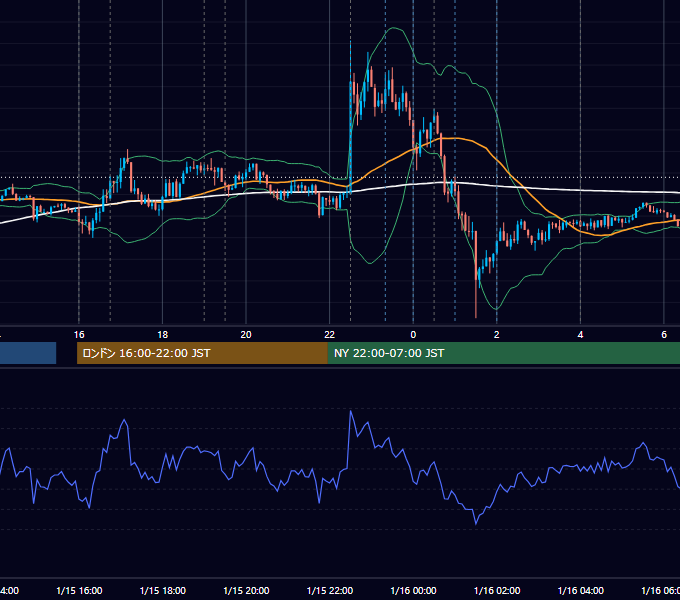Click the 2 hour label on price chart axis

497,335
